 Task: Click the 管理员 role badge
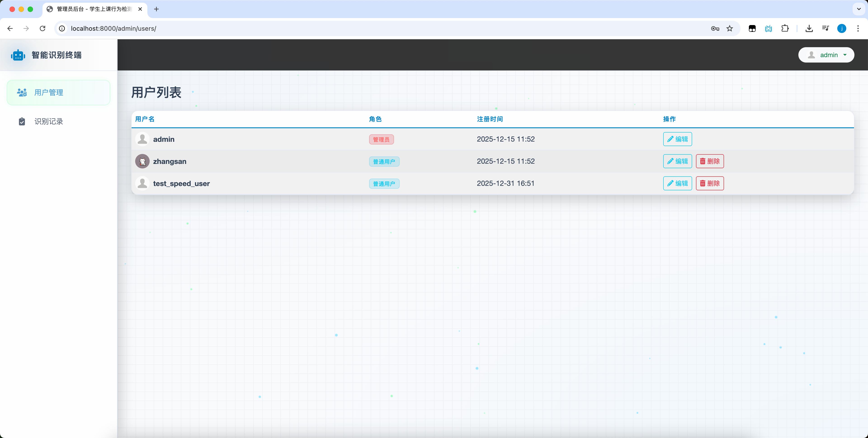pyautogui.click(x=381, y=139)
